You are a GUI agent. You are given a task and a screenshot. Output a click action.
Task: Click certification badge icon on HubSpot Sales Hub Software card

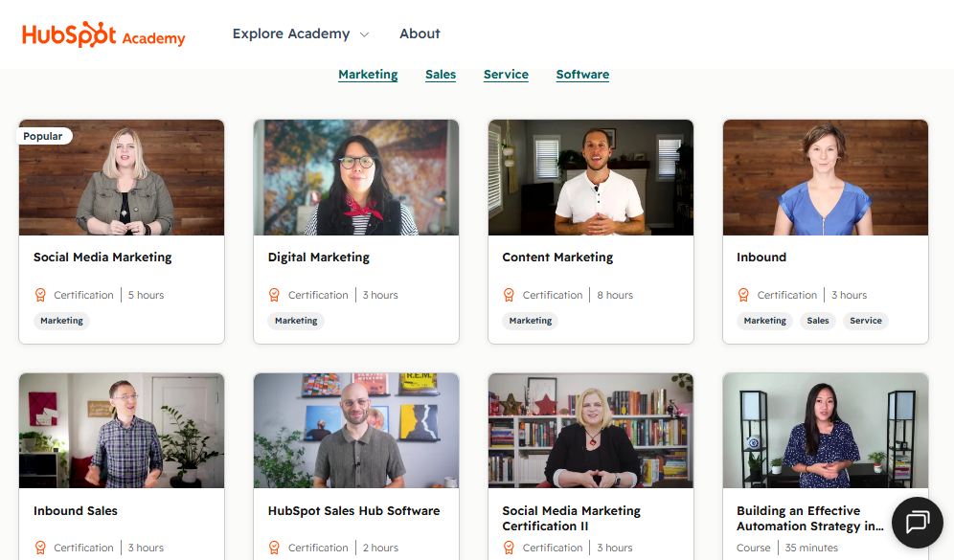(274, 548)
